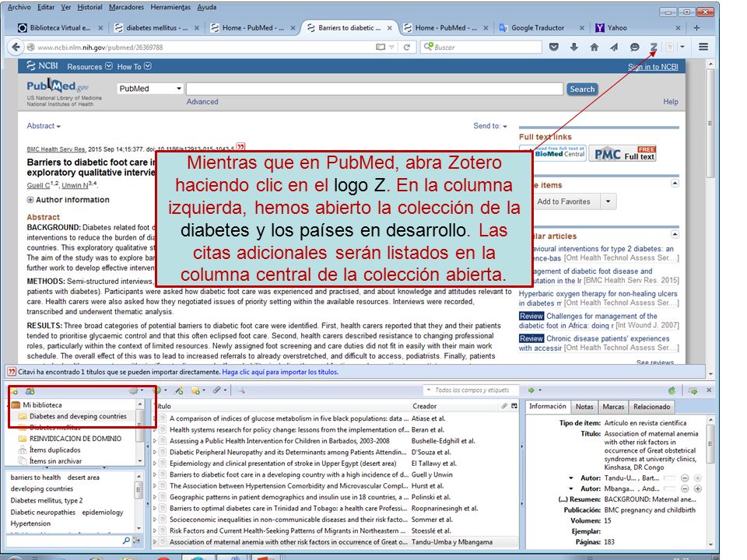The width and height of the screenshot is (747, 560).
Task: Open the Herramientas menu
Action: 170,7
